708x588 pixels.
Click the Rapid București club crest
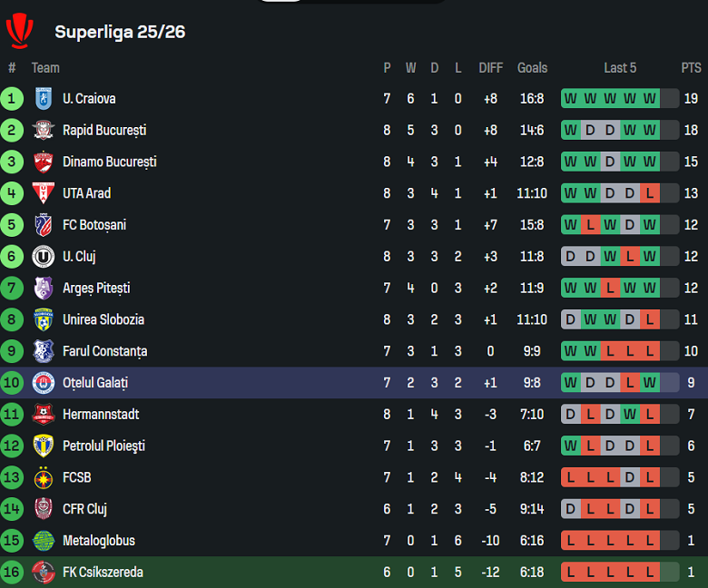pyautogui.click(x=43, y=131)
